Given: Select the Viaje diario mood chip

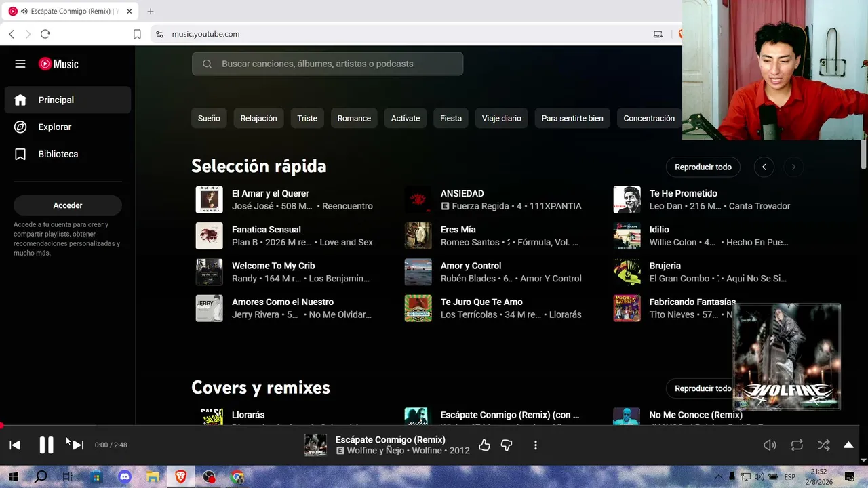Looking at the screenshot, I should pos(502,118).
